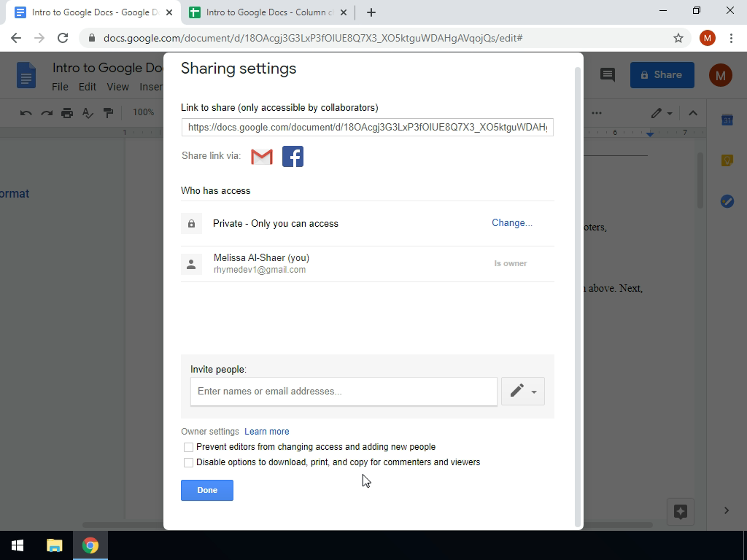Enable Disable options to download, print, copy

click(189, 462)
